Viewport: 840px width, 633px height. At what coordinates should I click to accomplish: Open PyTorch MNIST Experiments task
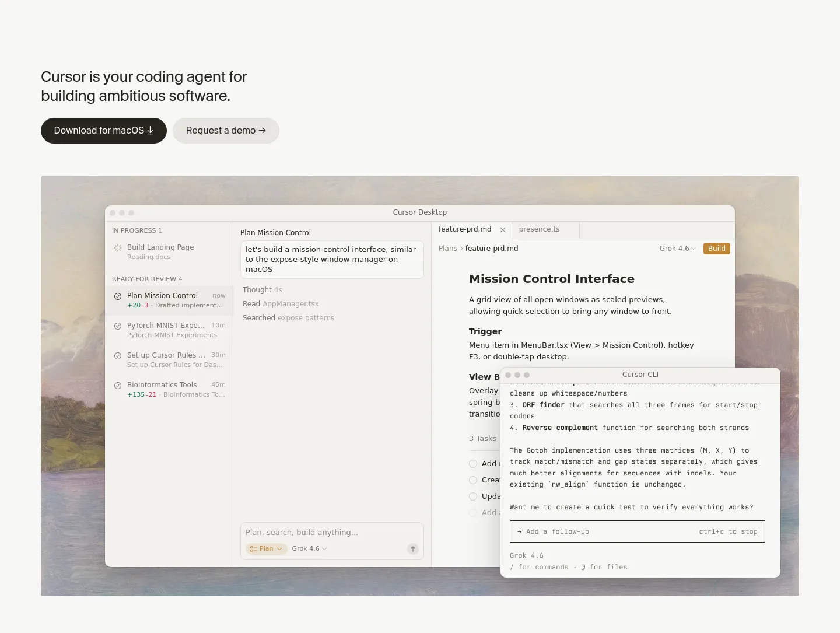click(169, 330)
